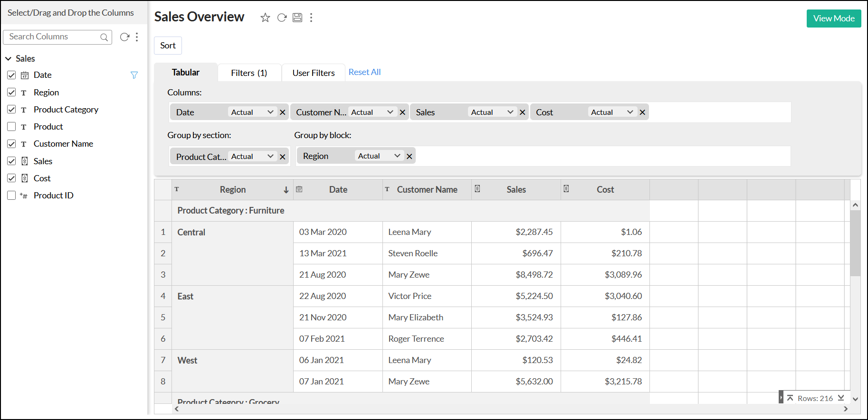Click the filter funnel icon next to Date
This screenshot has width=868, height=420.
(134, 75)
